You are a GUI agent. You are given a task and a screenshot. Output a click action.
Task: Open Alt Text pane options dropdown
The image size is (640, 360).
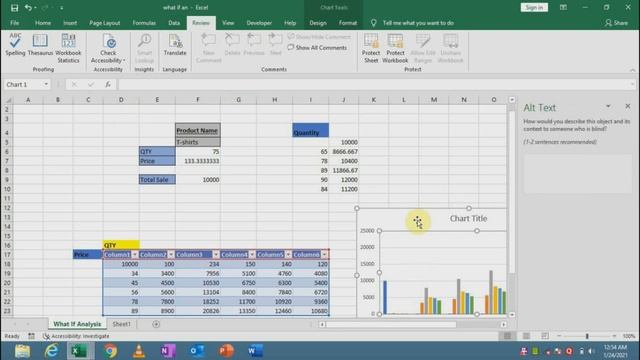(608, 107)
